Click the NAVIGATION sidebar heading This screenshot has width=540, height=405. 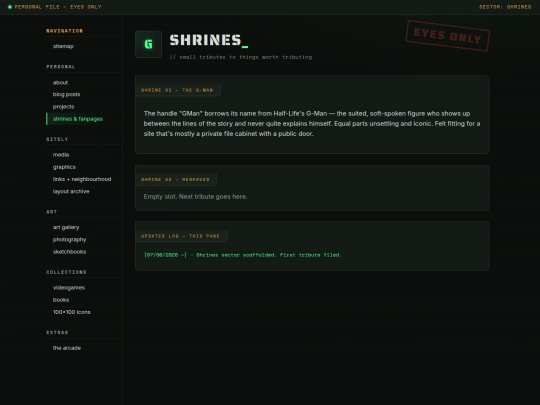point(64,31)
